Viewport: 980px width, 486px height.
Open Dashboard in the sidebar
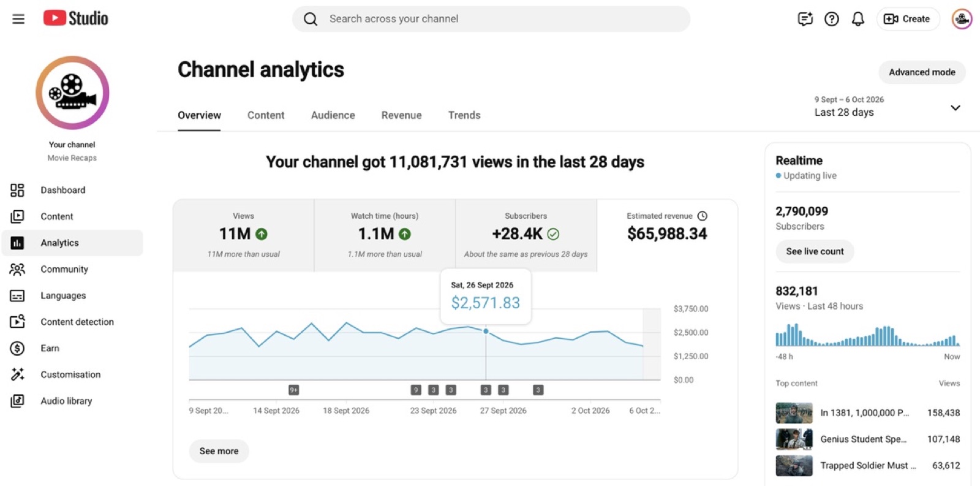coord(72,190)
